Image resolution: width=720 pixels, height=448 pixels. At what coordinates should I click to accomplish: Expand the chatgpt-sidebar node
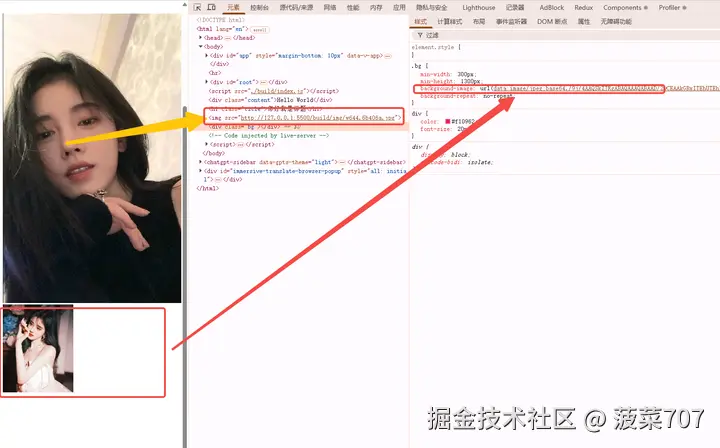(x=200, y=162)
